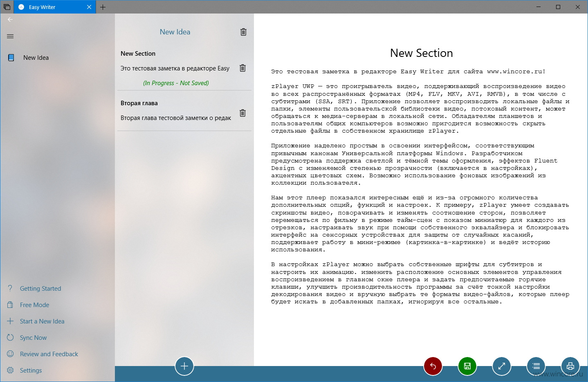Viewport: 588px width, 382px height.
Task: Run Sync Now
Action: tap(33, 338)
